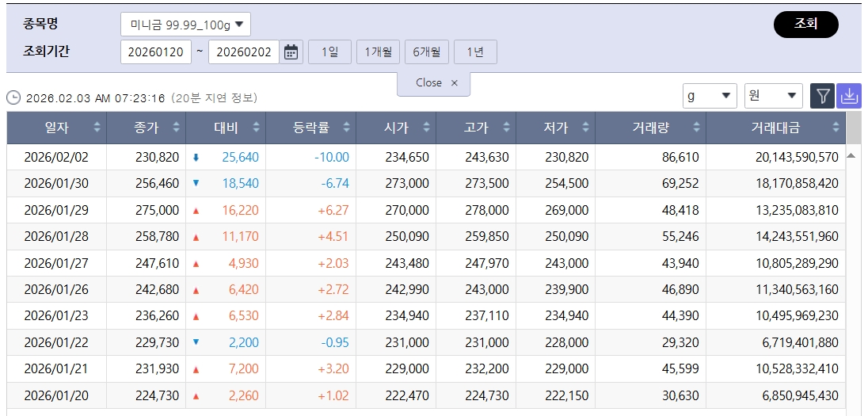Click the timestamp 2026.02.03 AM 07:23:16

[96, 98]
